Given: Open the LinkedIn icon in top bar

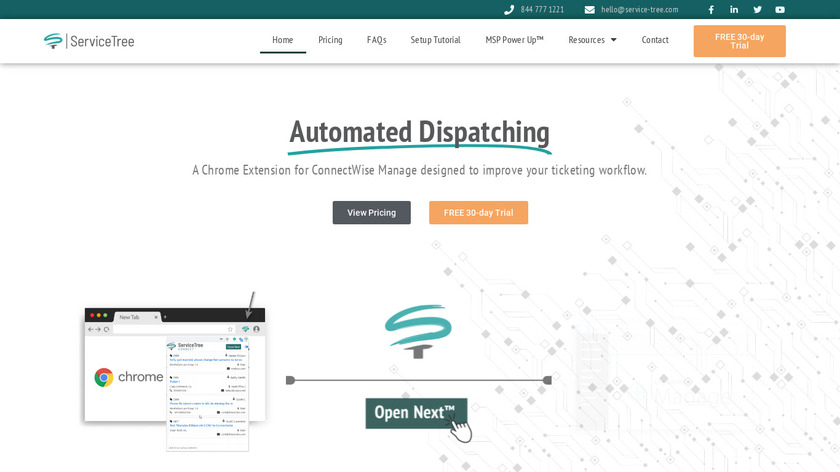Looking at the screenshot, I should tap(734, 10).
